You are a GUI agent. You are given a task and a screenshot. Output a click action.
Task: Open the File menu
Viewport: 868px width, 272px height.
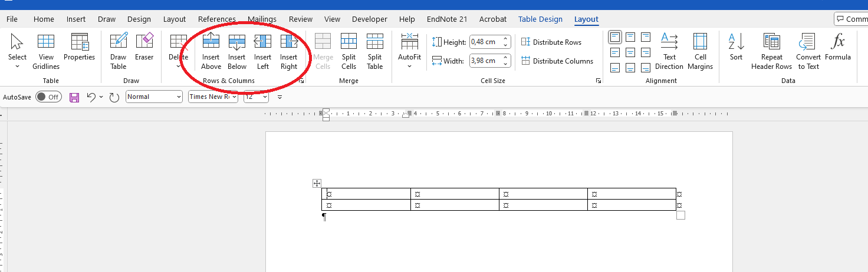tap(12, 19)
